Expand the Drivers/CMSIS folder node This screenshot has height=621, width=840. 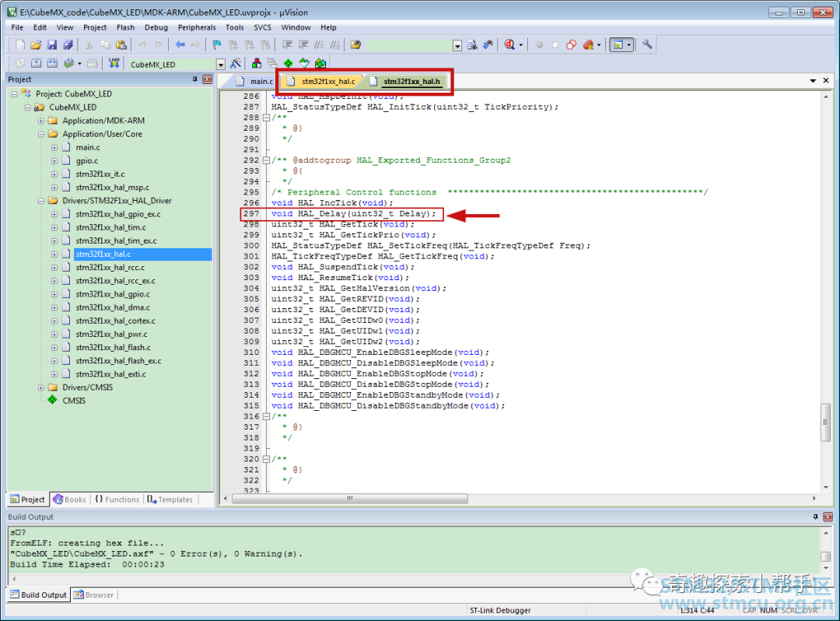(41, 388)
